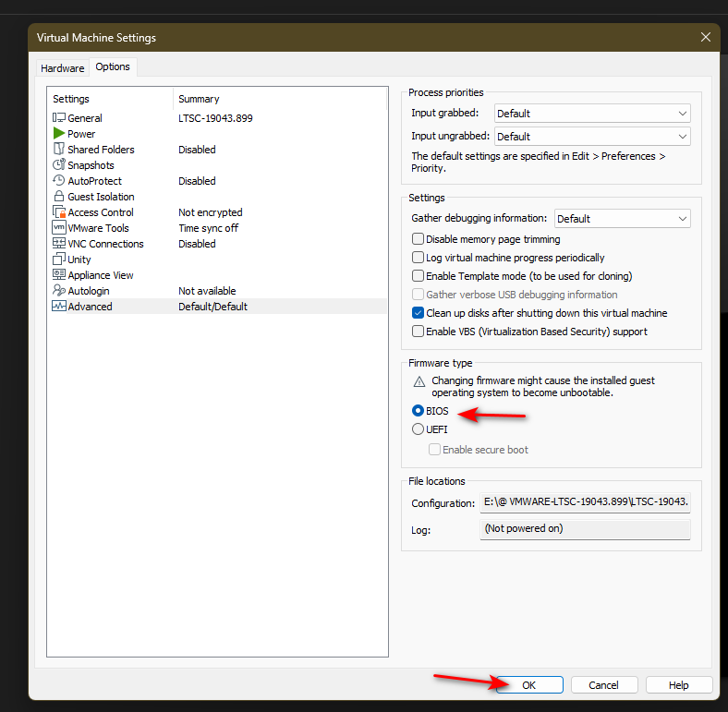Select the Autologin row label
This screenshot has width=728, height=712.
click(x=88, y=291)
